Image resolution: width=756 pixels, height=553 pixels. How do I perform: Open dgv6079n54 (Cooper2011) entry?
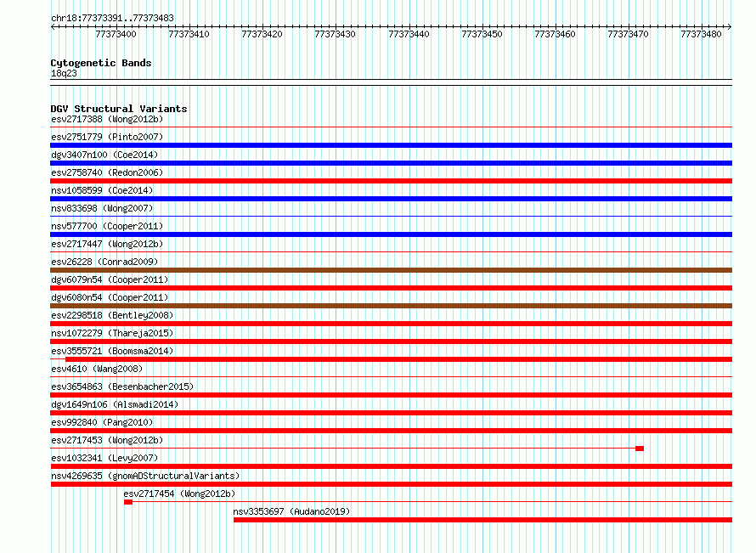pyautogui.click(x=110, y=279)
